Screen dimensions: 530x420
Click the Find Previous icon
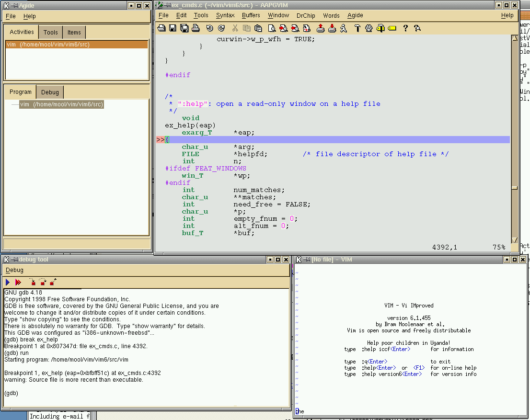295,28
